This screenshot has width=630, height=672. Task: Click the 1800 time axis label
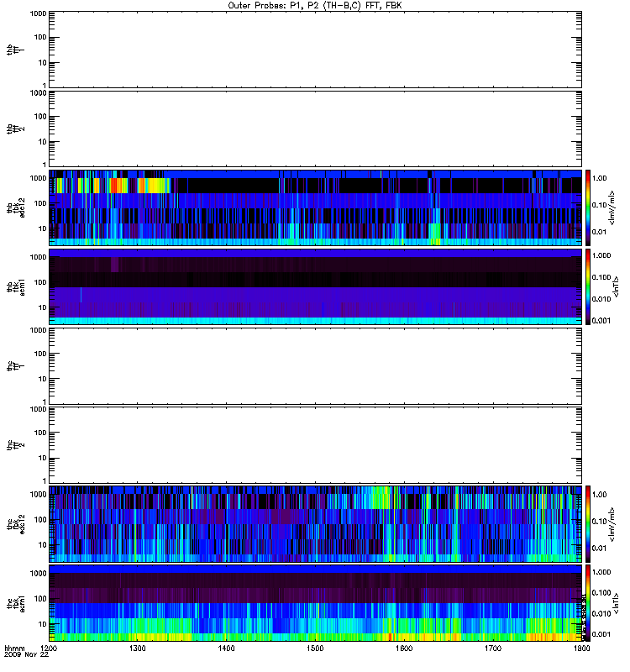coord(581,648)
